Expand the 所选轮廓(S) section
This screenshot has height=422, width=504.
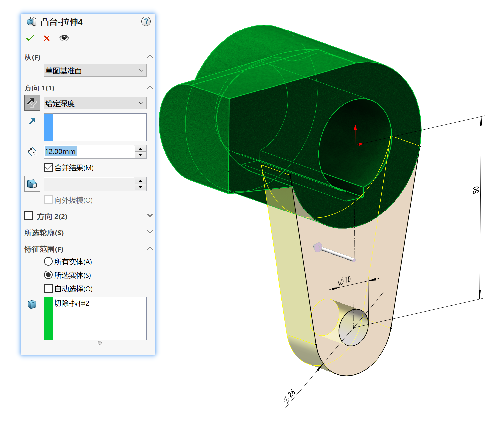coord(150,232)
